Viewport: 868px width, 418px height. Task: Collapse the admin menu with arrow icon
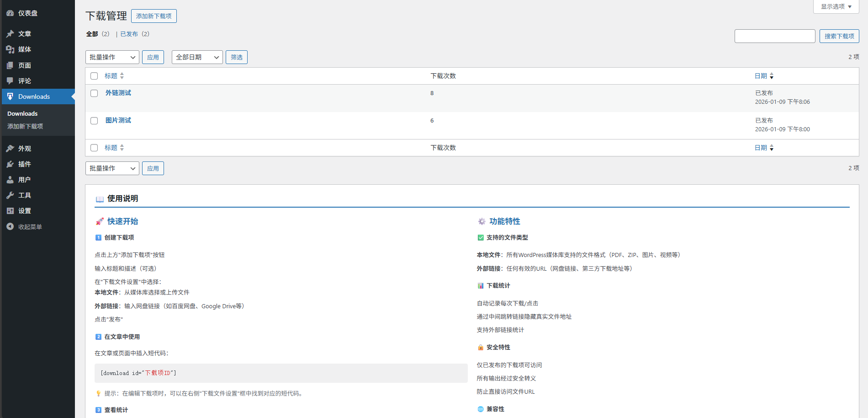point(10,227)
